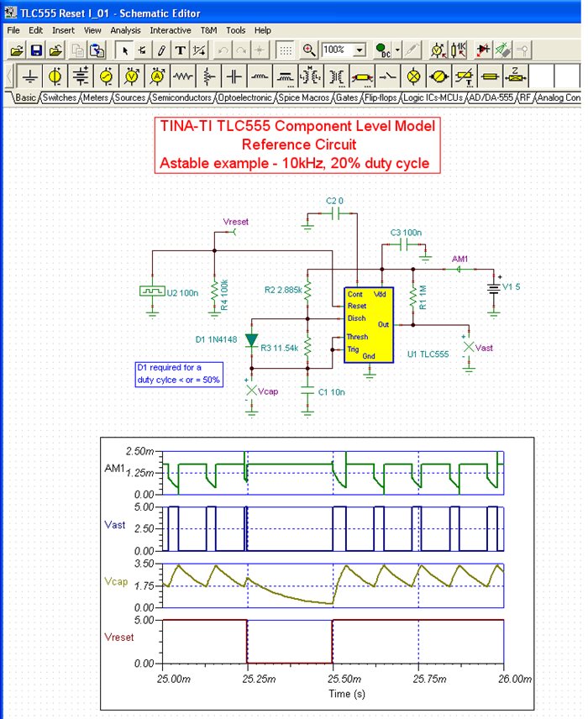Click the Vreset label in the plot
Image resolution: width=588 pixels, height=719 pixels.
(118, 638)
